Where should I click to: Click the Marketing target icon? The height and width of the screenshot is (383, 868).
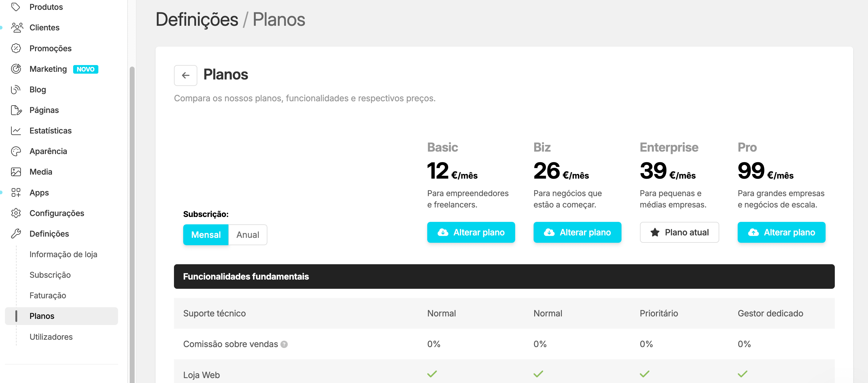16,69
